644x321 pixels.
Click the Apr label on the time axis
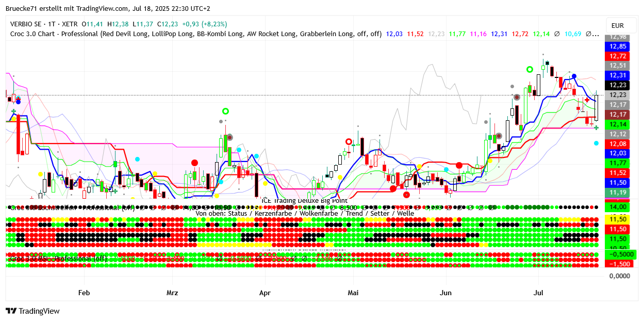click(265, 293)
